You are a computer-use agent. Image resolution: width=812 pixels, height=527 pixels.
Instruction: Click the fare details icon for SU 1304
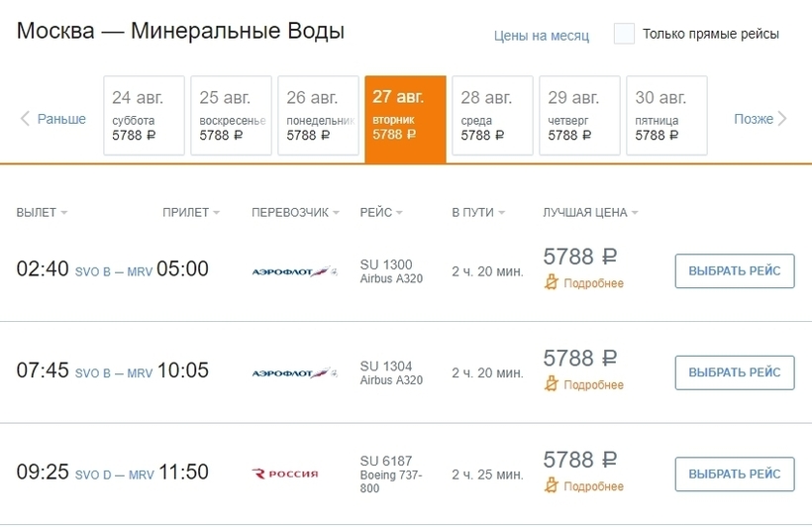click(552, 384)
